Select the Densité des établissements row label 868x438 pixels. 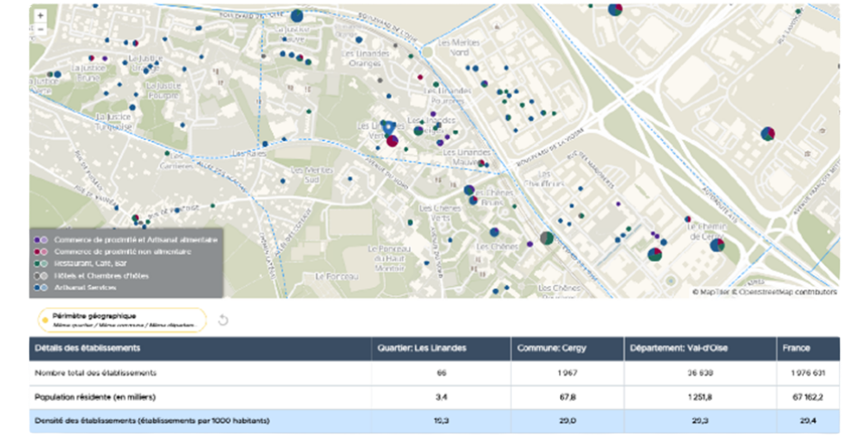point(152,421)
